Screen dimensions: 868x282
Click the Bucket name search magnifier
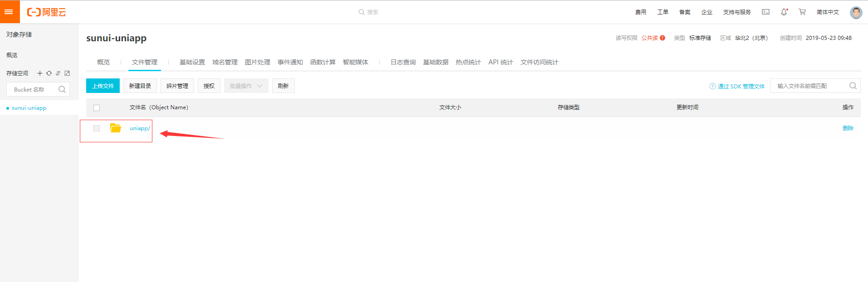[62, 89]
